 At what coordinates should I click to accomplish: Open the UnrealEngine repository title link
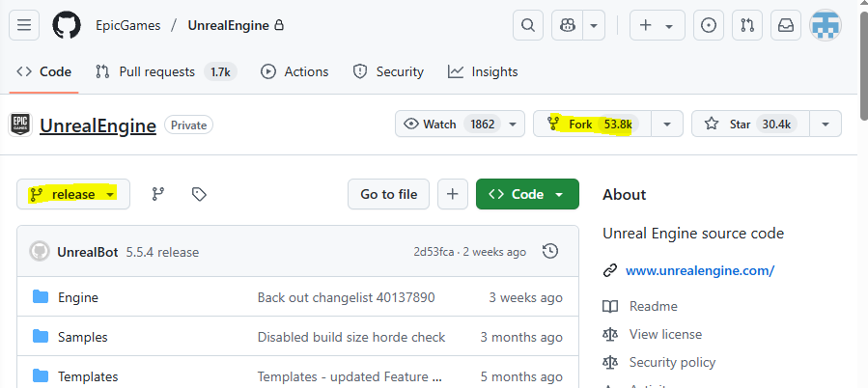point(98,126)
